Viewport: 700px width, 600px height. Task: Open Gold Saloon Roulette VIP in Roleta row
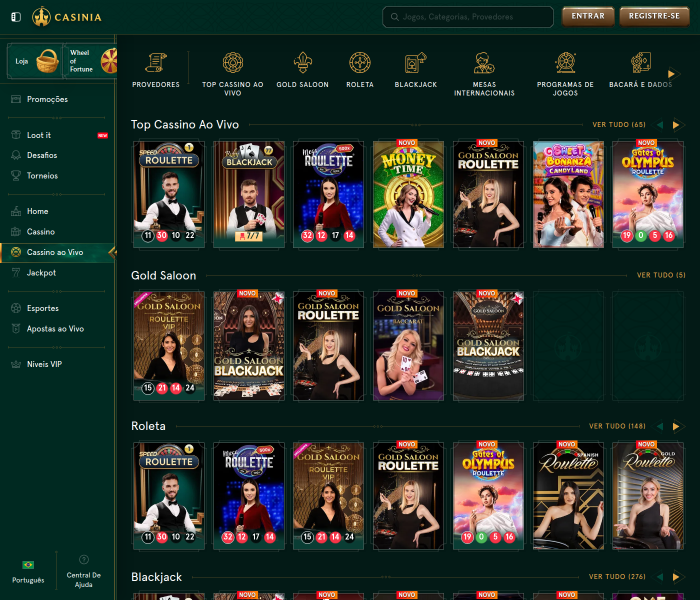(328, 496)
